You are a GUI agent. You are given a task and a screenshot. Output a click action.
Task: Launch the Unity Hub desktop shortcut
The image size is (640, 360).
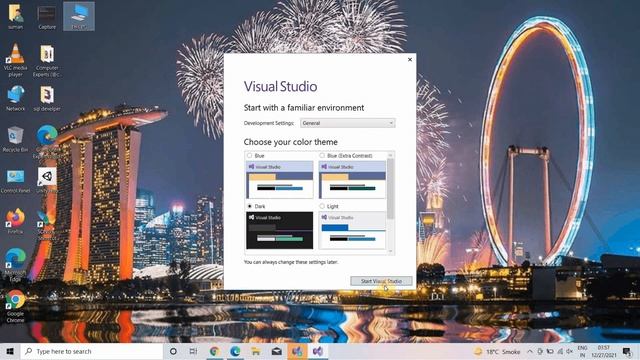coord(47,180)
